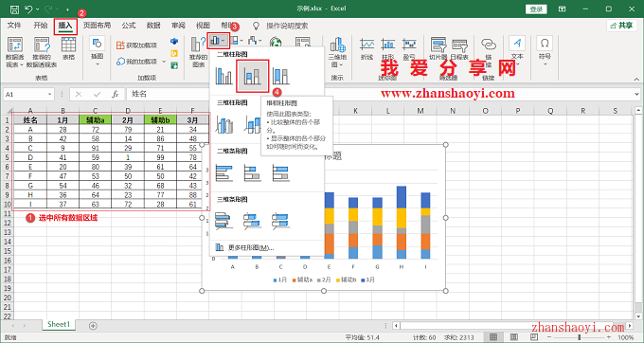Insert a 日程表 timeline filter
This screenshot has width=644, height=343.
(459, 48)
